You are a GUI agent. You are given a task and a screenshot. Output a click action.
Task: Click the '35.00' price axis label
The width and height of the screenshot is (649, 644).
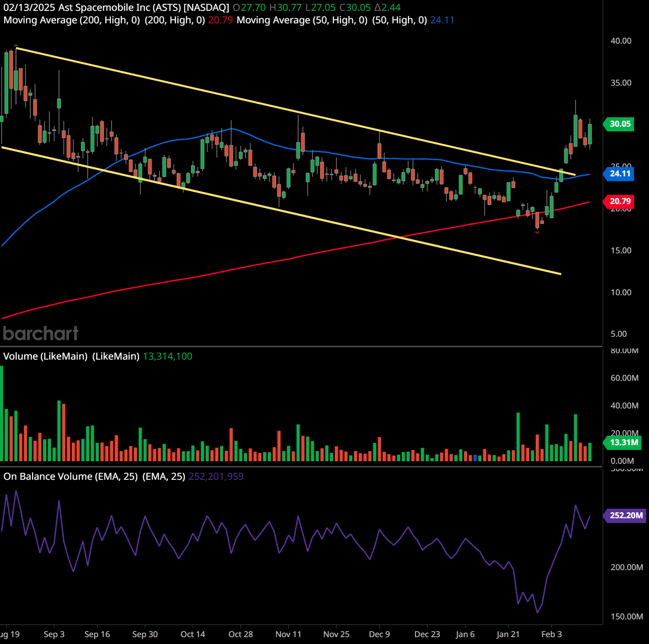click(x=621, y=83)
